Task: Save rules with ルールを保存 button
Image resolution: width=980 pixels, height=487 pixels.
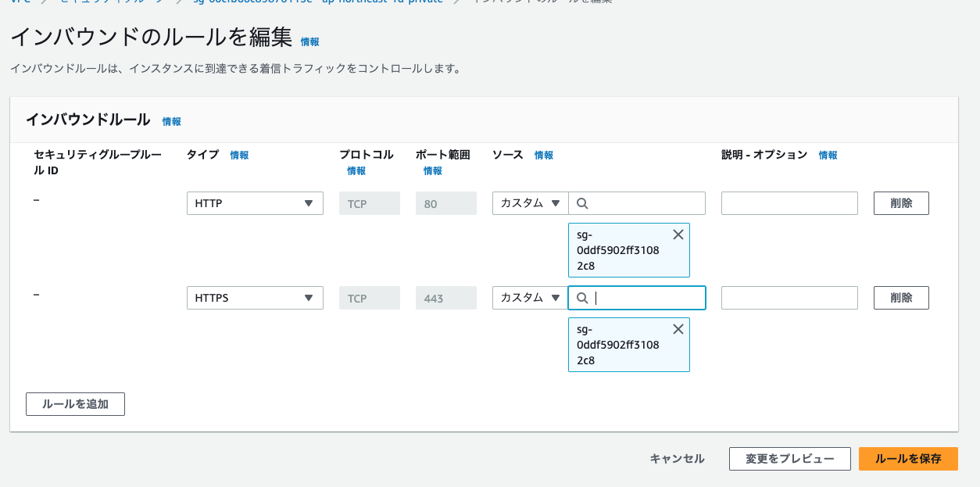Action: click(908, 459)
